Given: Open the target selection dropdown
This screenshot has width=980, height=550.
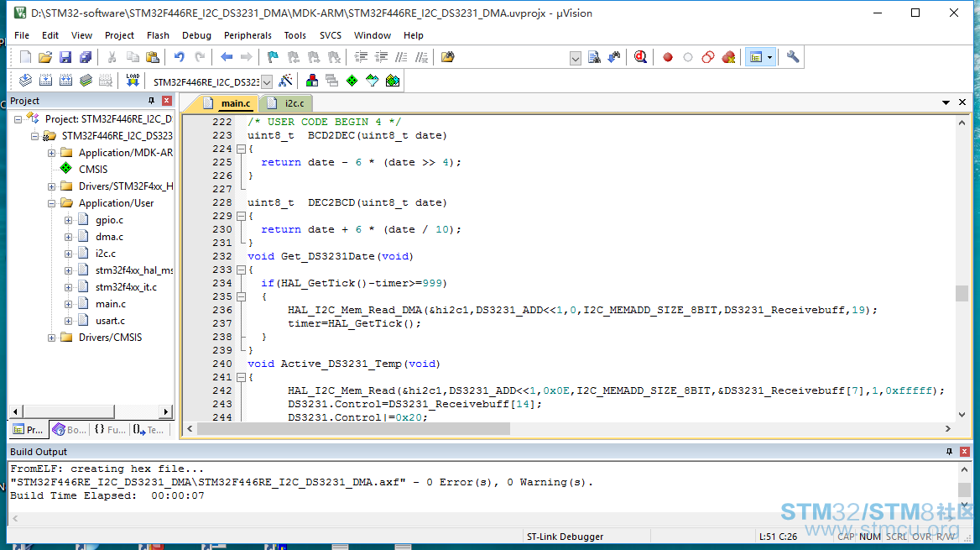Looking at the screenshot, I should click(x=267, y=82).
